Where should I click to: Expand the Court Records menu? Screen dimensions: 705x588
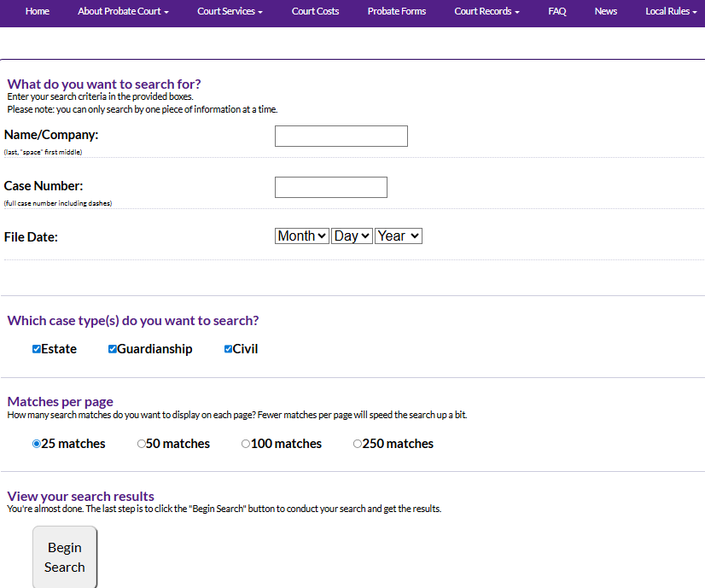pos(487,11)
